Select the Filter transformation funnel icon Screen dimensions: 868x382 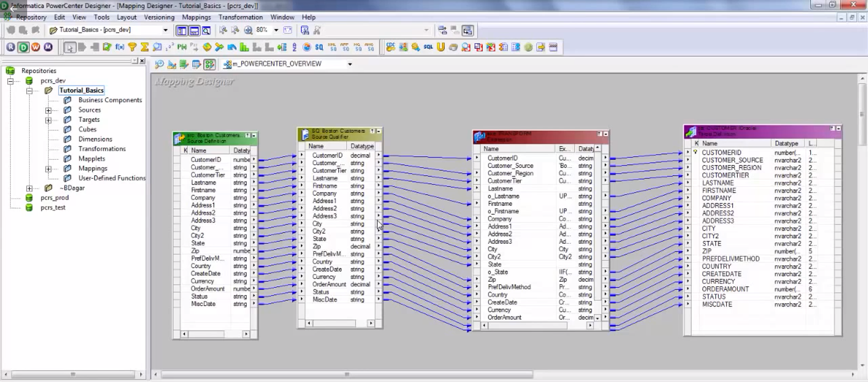(132, 47)
